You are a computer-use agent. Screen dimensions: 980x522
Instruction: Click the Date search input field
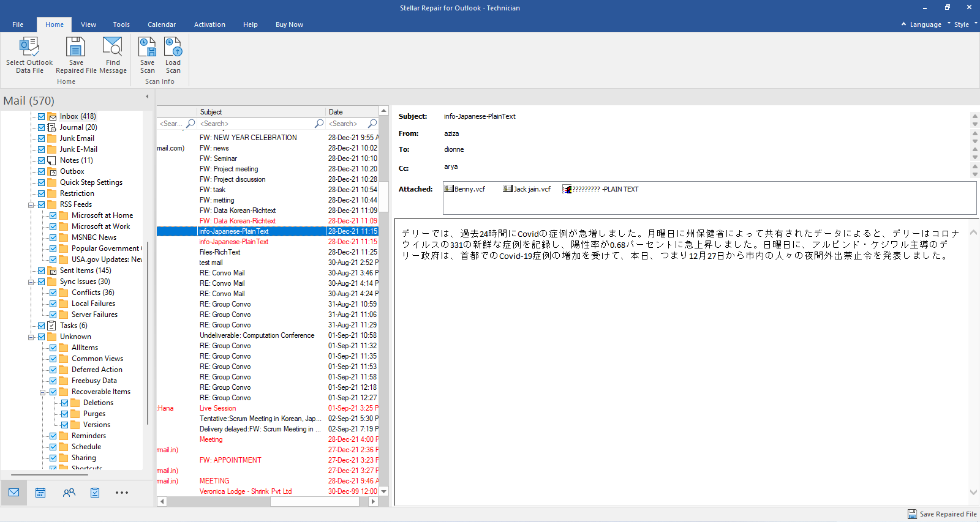[347, 124]
